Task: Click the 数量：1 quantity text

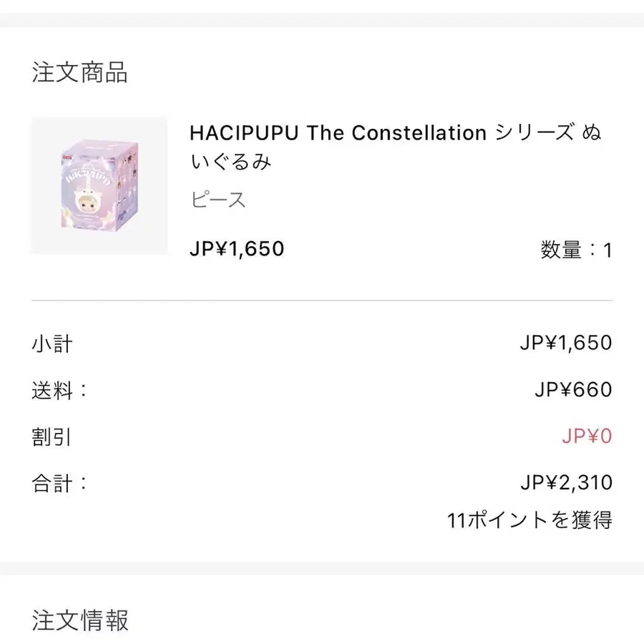Action: 576,250
